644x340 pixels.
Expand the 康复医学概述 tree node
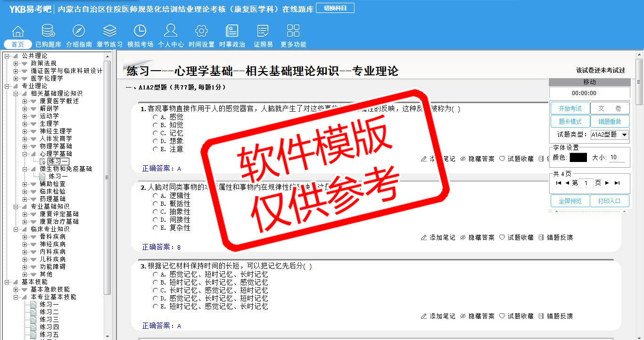(x=25, y=101)
